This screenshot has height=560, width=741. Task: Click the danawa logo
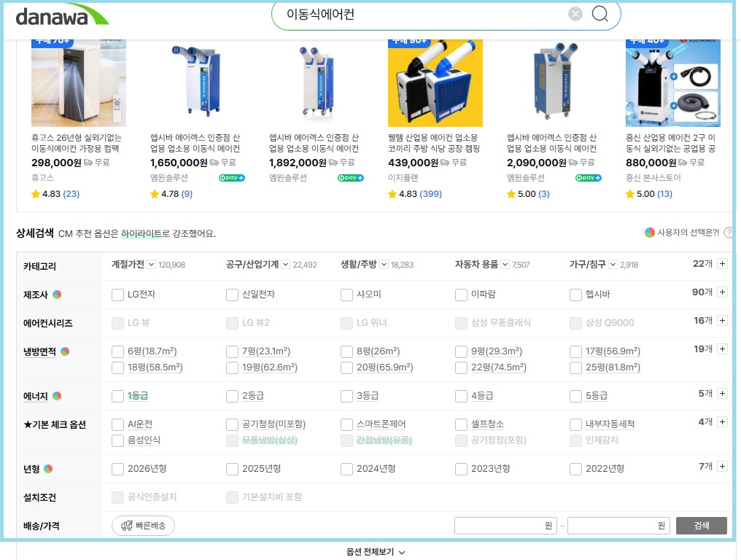[62, 15]
